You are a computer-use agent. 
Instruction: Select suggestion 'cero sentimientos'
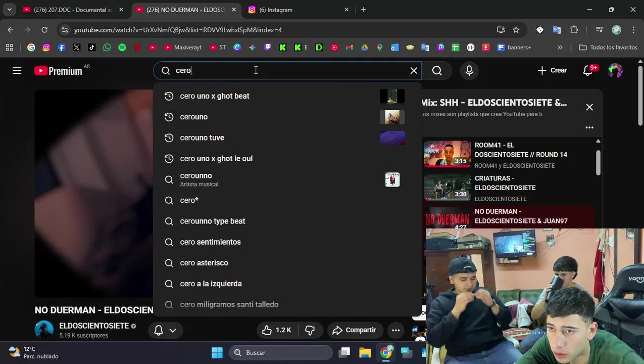pyautogui.click(x=287, y=242)
